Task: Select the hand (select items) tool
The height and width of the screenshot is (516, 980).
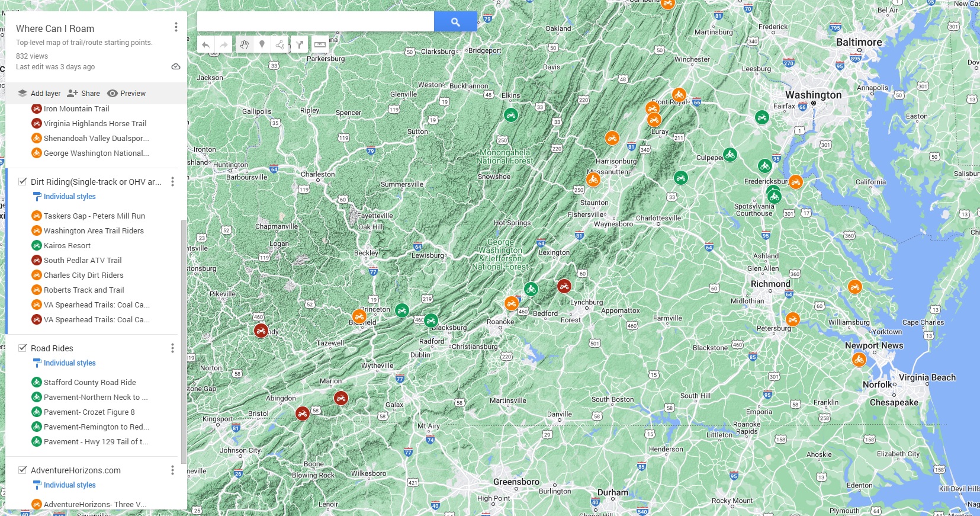Action: click(x=244, y=44)
